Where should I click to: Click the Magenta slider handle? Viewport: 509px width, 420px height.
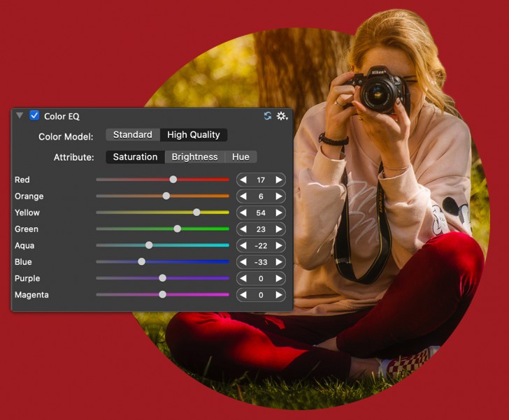(163, 294)
